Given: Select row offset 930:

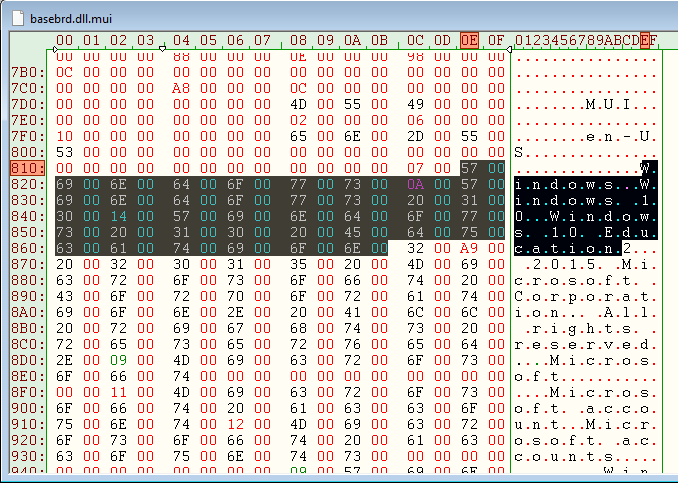Looking at the screenshot, I should [x=28, y=456].
